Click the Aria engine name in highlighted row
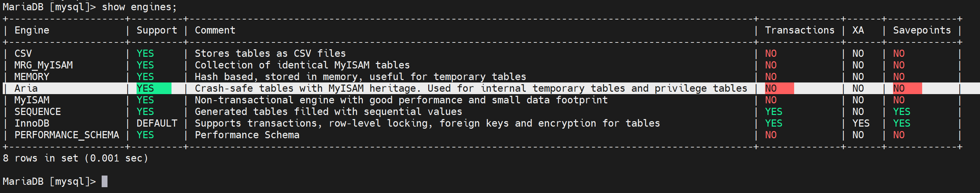This screenshot has height=193, width=980. click(26, 88)
